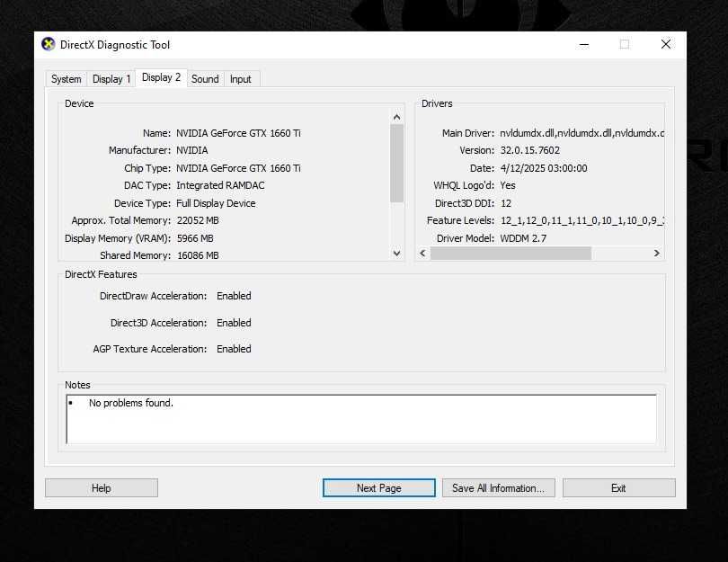Click the VRAM value '5966 MB'
Viewport: 728px width, 562px height.
coord(195,238)
